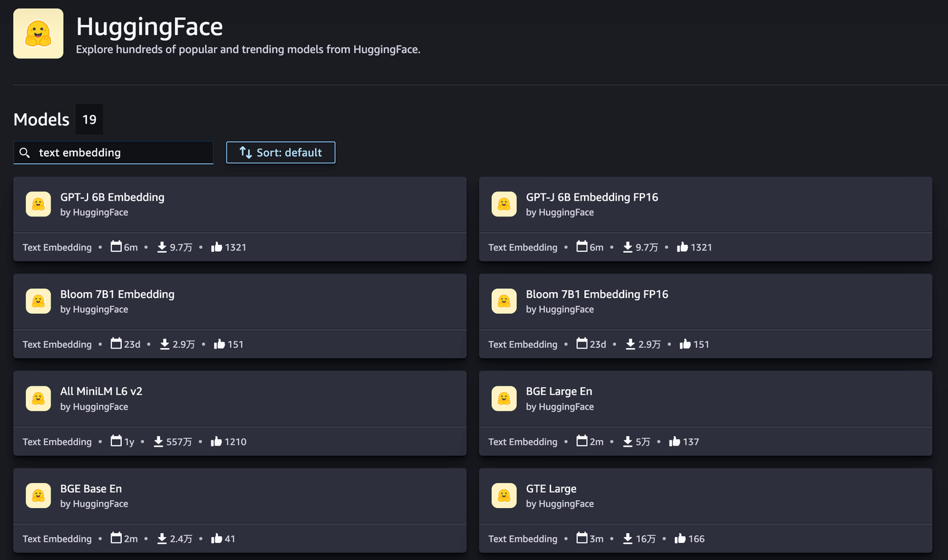Open the Bloom 7B1 Embedding model title
Viewport: 948px width, 560px height.
pyautogui.click(x=117, y=294)
